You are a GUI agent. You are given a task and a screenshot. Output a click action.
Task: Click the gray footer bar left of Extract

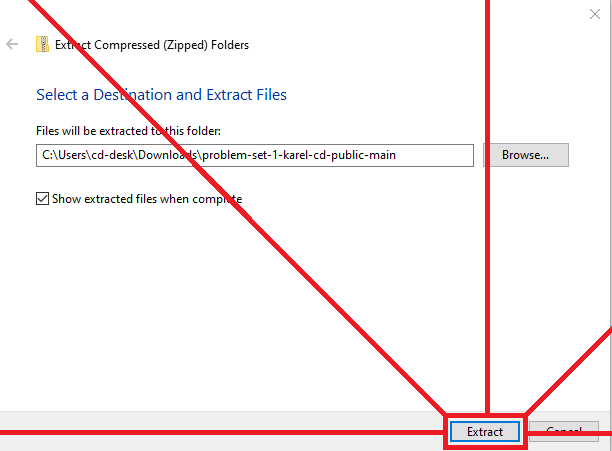[x=200, y=431]
